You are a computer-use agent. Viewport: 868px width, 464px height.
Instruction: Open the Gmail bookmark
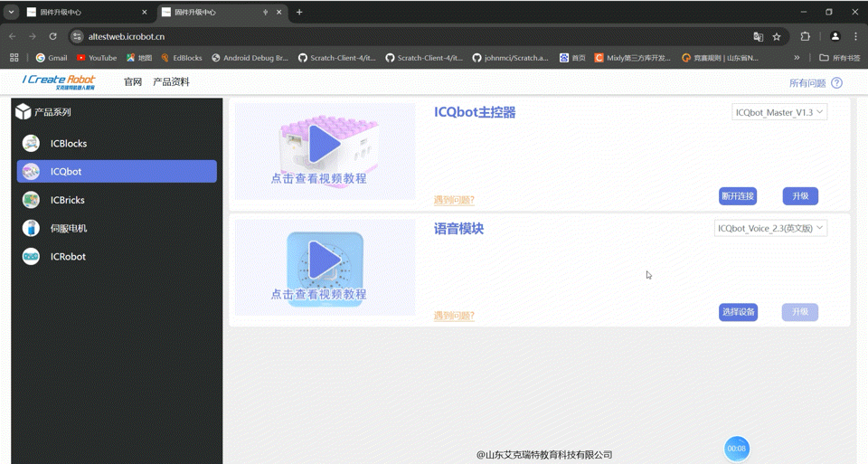coord(52,58)
